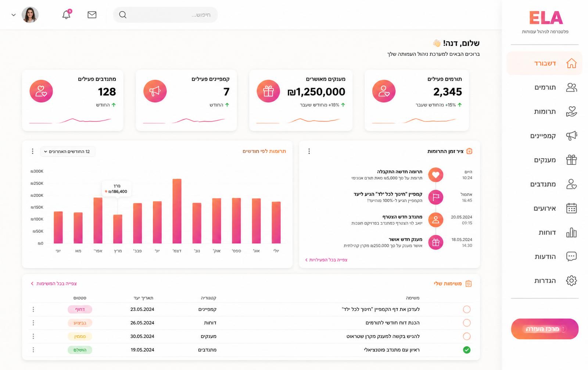Click the מענקים מאושרים gift card icon
Image resolution: width=588 pixels, height=370 pixels.
pyautogui.click(x=268, y=91)
